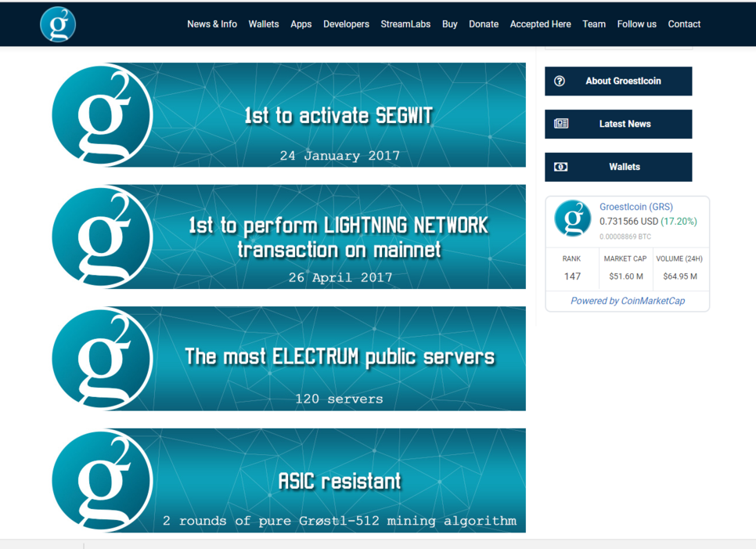Go to the Donate page
756x549 pixels.
(x=484, y=24)
